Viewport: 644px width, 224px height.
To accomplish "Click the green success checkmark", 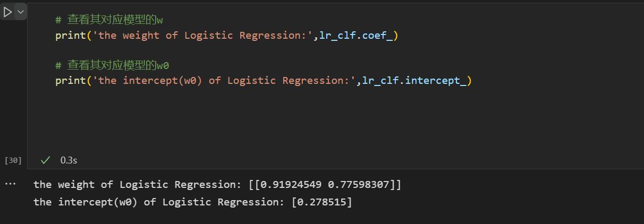I will pyautogui.click(x=46, y=160).
